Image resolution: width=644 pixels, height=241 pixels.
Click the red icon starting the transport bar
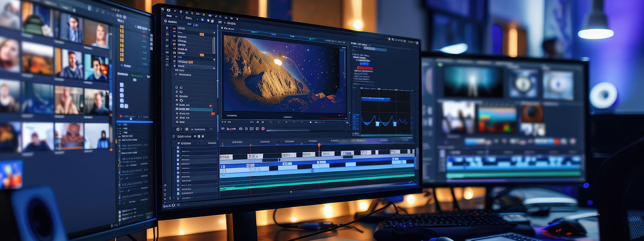[x=223, y=129]
